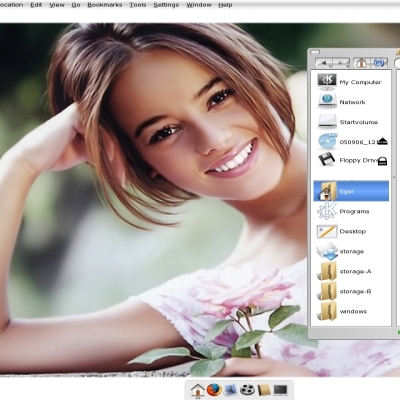
Task: Open the windows folder
Action: (351, 311)
